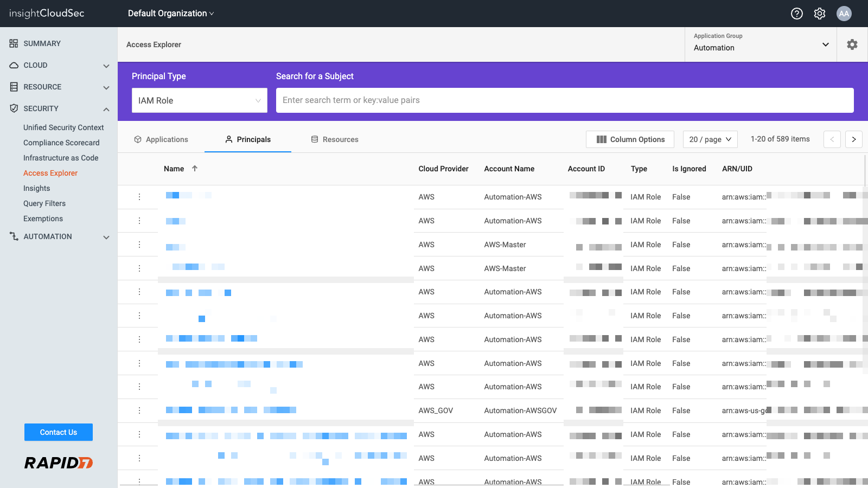
Task: Open the Default Organization dropdown
Action: click(171, 14)
